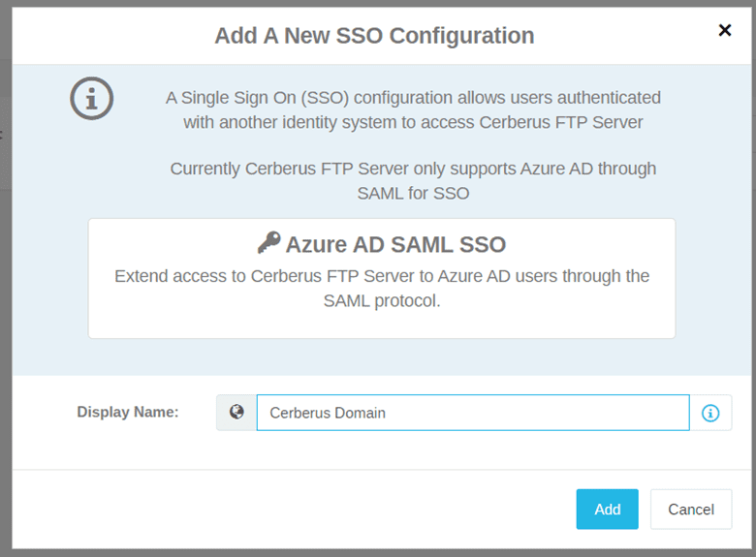Click the Currently Cerberus FTP Server supports paragraph
Screen dimensions: 756x557
pos(413,181)
